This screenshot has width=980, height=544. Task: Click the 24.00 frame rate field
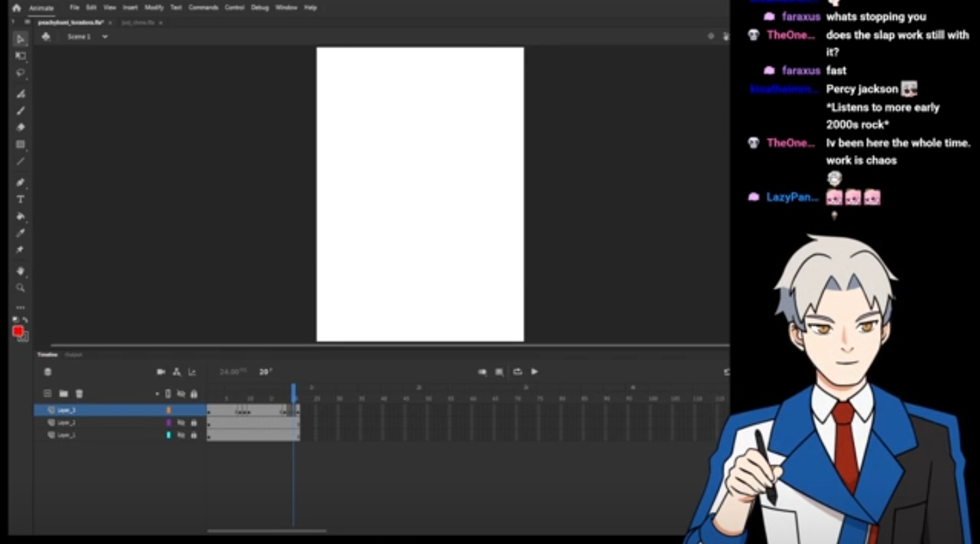(232, 372)
